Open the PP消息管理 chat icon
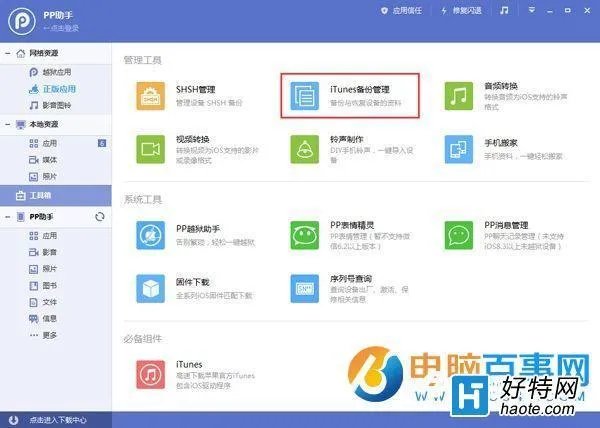Viewport: 600px width, 428px height. [458, 235]
